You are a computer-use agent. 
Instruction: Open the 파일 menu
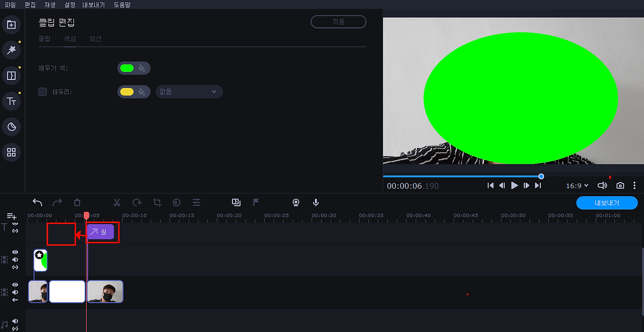tap(10, 5)
